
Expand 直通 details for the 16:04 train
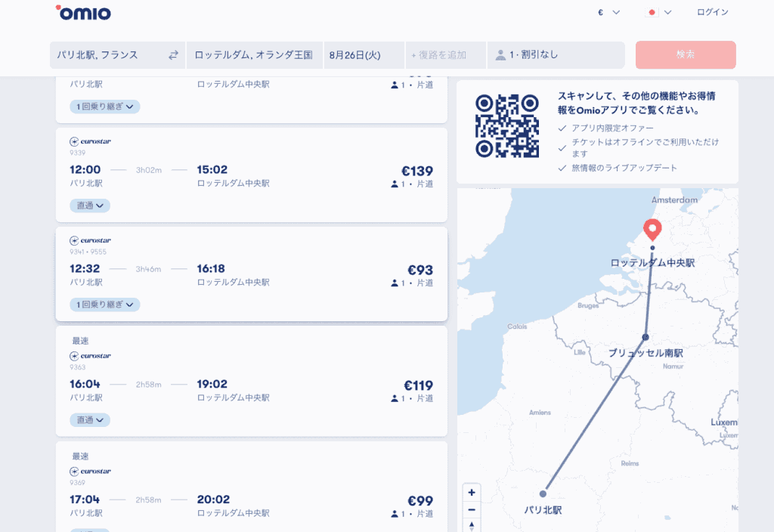click(x=90, y=420)
